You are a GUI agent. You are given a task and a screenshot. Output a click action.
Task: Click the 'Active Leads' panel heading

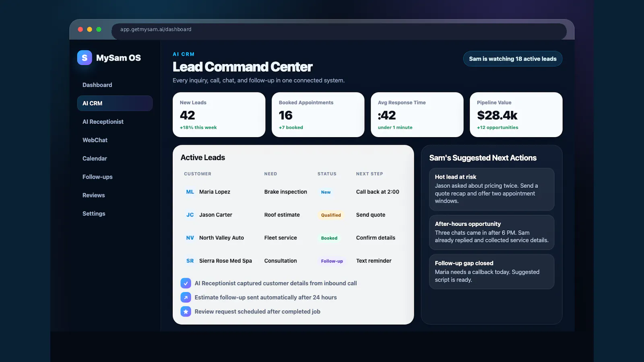click(203, 158)
